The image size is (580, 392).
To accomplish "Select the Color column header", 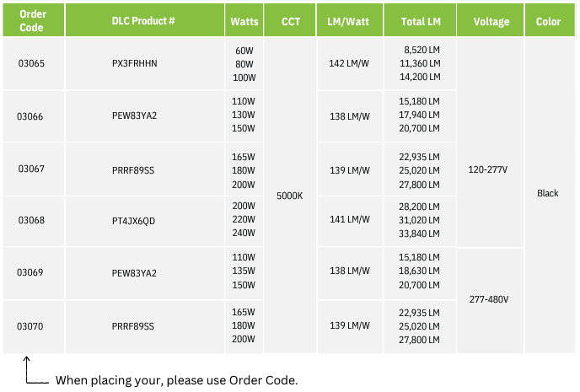I will click(x=550, y=20).
